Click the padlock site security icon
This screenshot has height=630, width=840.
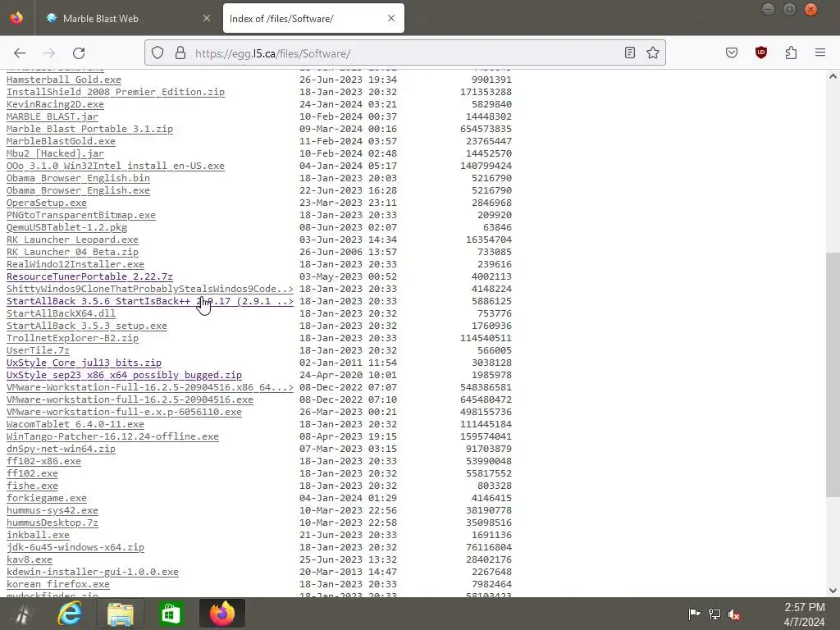(180, 53)
